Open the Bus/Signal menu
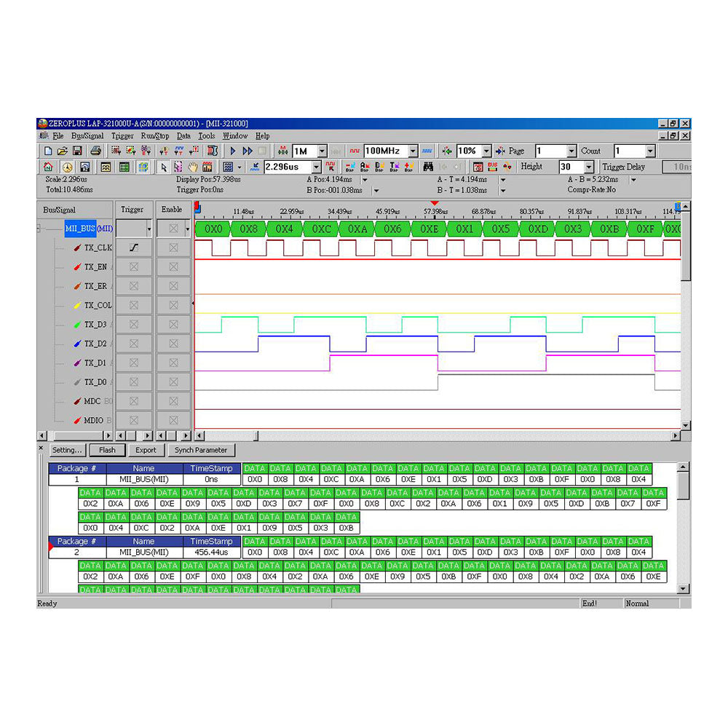Image resolution: width=728 pixels, height=728 pixels. point(86,136)
